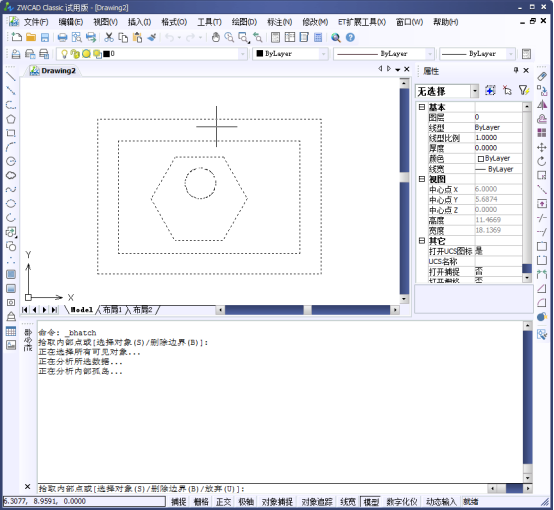
Task: Open the ByLayer lineweight dropdown
Action: click(x=511, y=54)
